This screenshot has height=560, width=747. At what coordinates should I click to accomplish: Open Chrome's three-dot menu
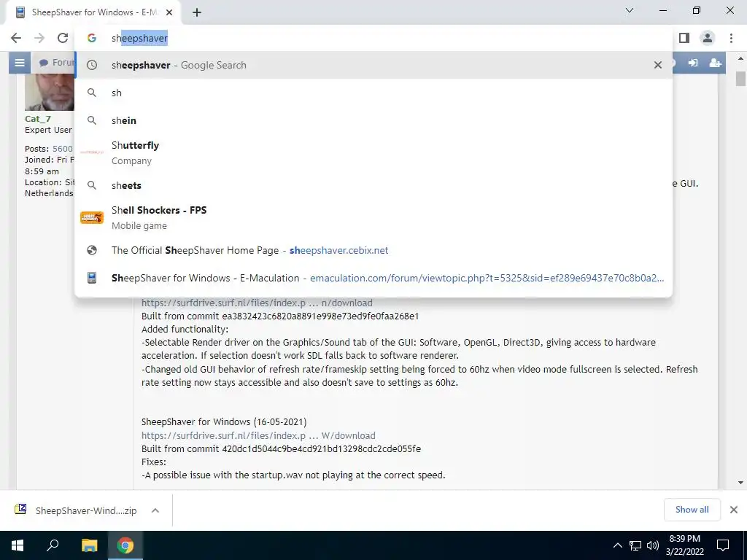tap(731, 38)
